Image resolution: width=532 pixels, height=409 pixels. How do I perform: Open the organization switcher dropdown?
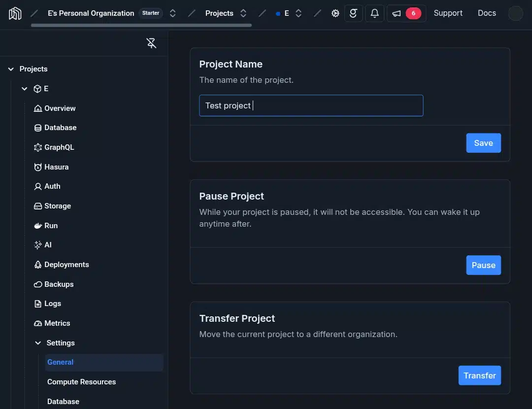(x=173, y=13)
